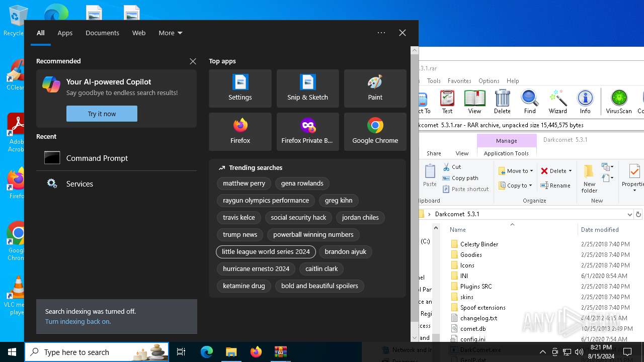The height and width of the screenshot is (362, 644).
Task: Select comet.db file in Explorer
Action: [472, 328]
